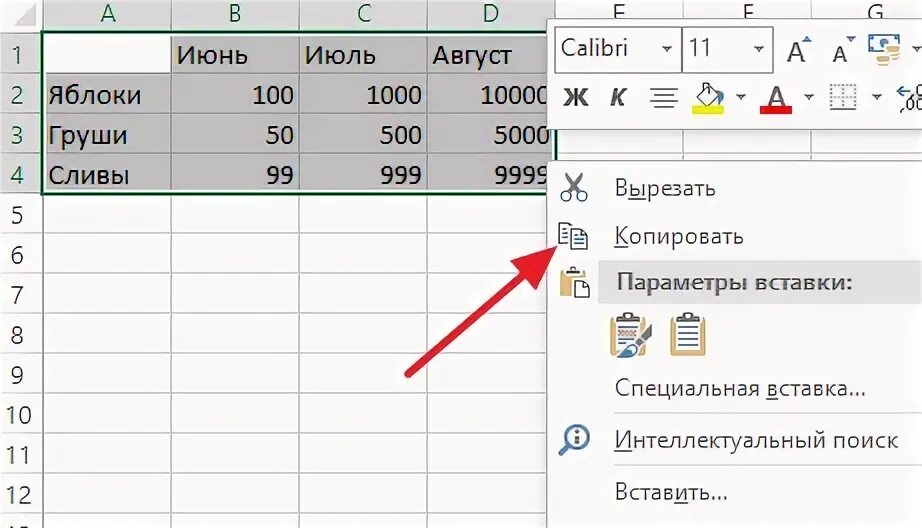
Task: Click the cell containing Август
Action: coord(488,55)
